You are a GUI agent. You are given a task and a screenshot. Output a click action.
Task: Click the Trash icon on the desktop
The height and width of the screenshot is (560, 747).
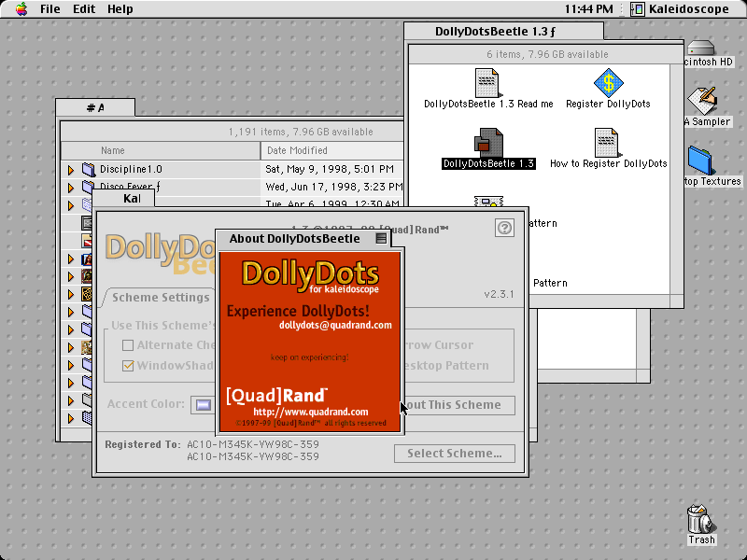(x=700, y=519)
